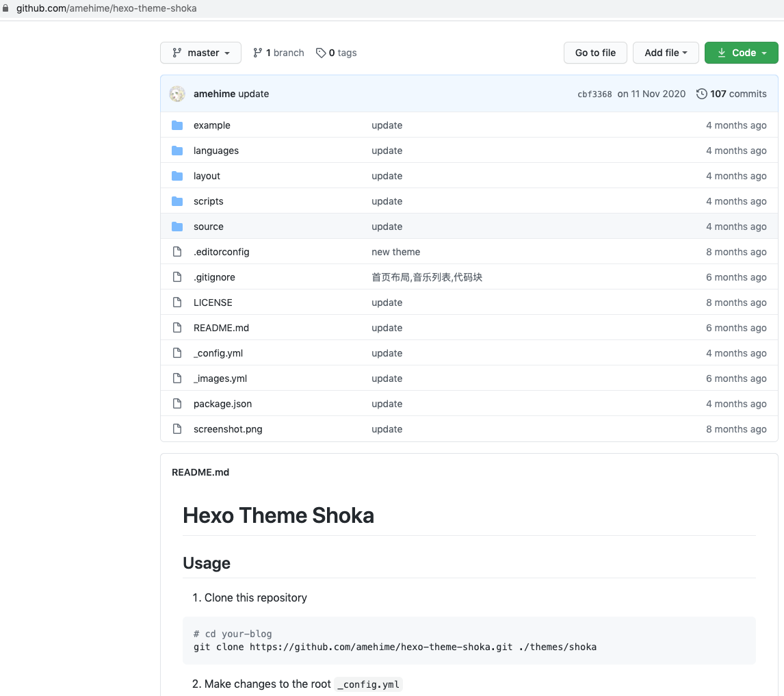This screenshot has height=696, width=784.
Task: Click the branch icon beside '1 branch'
Action: click(x=257, y=53)
